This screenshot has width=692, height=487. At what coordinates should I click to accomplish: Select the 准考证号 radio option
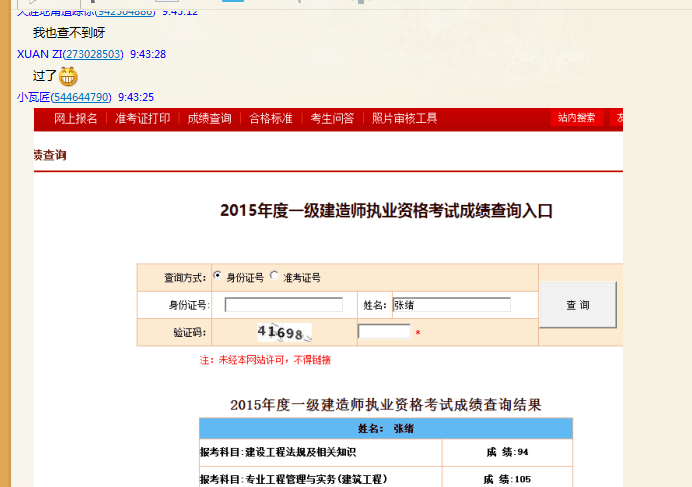[275, 276]
